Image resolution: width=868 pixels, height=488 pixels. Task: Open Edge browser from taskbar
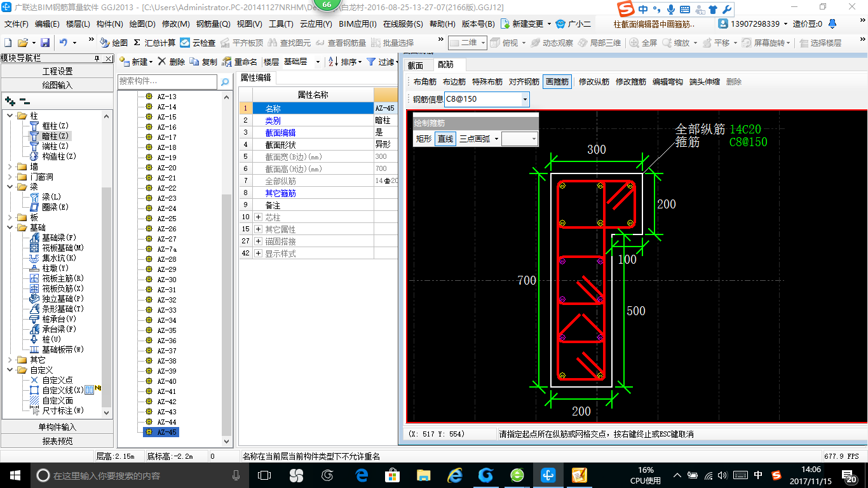(362, 475)
